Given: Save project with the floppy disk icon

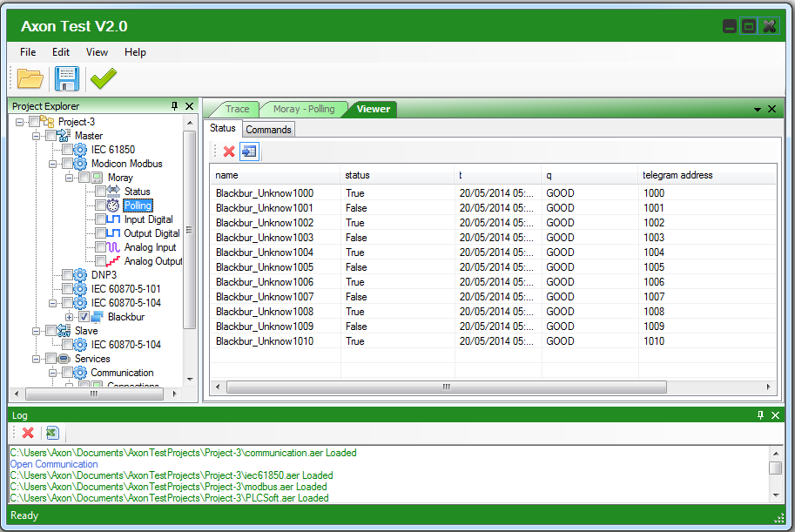Looking at the screenshot, I should tap(67, 79).
